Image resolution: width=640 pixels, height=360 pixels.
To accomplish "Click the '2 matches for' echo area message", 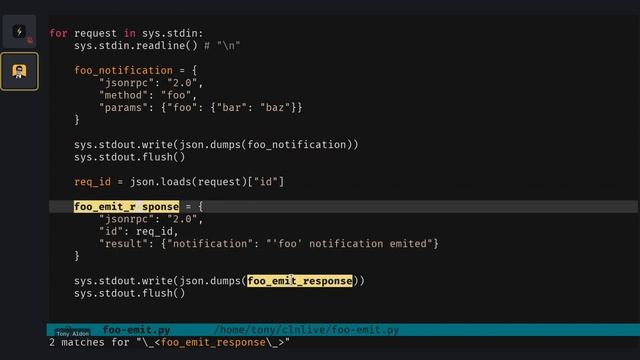I will click(x=169, y=342).
